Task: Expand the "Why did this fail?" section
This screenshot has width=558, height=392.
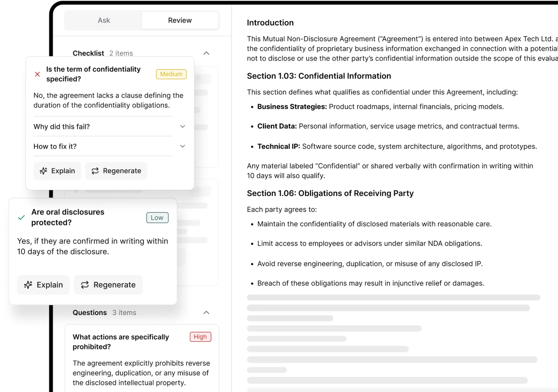Action: pos(182,126)
